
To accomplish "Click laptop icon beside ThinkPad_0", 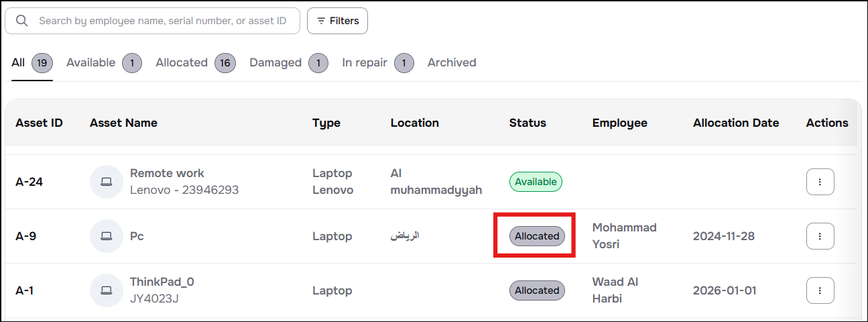I will (x=106, y=290).
